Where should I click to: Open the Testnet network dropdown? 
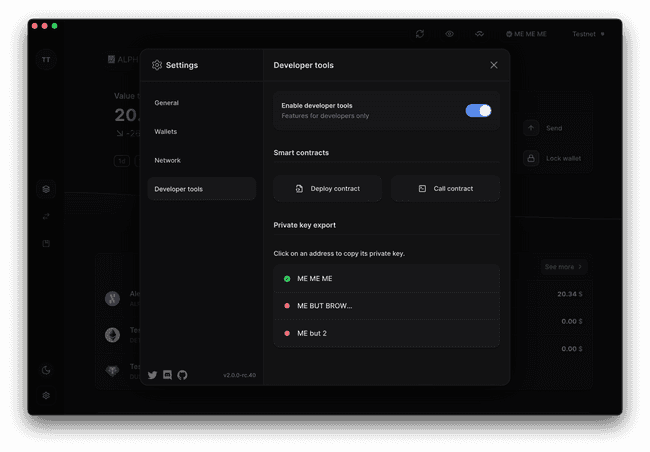587,34
